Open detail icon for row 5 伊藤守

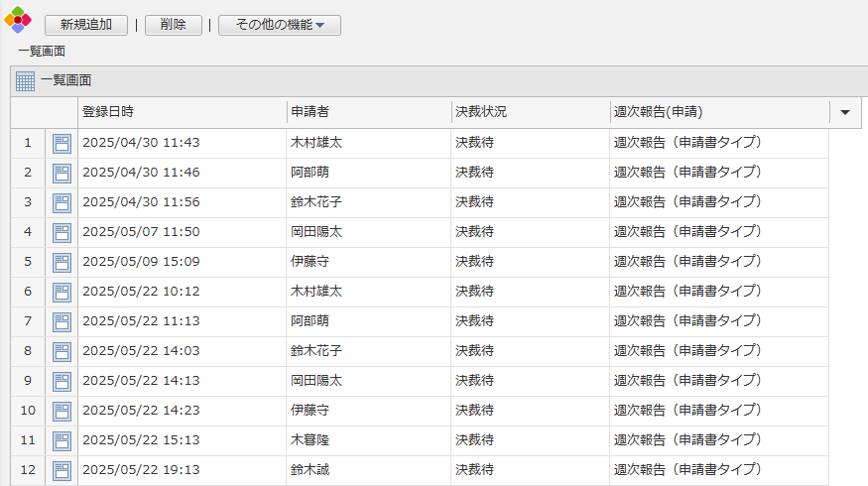[x=62, y=262]
